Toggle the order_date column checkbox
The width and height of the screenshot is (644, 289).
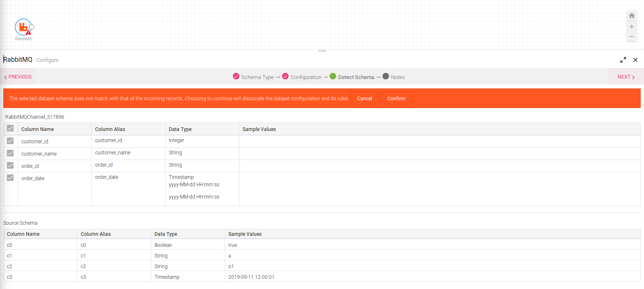(10, 178)
